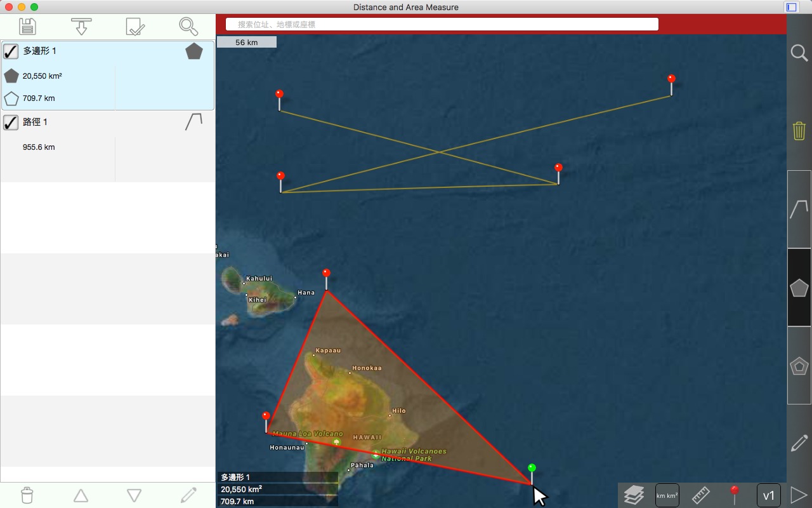Open search with the right sidebar magnifier
Screen dimensions: 812x508
pyautogui.click(x=799, y=53)
